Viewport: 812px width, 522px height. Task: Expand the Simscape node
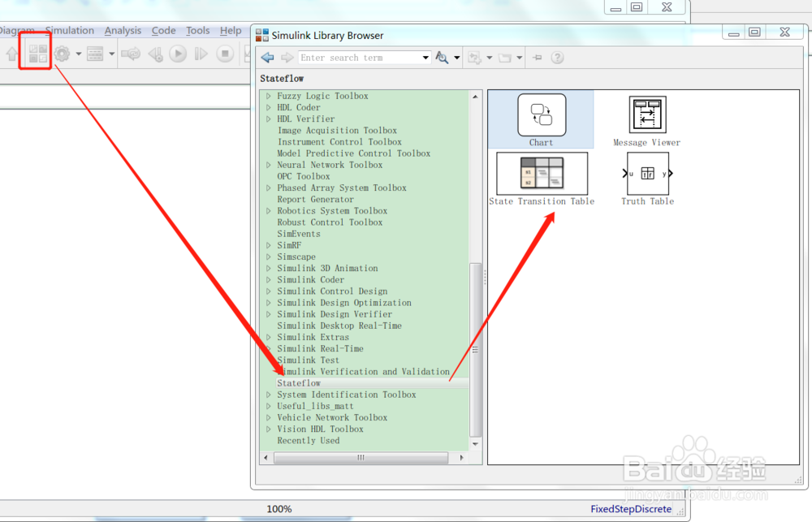coord(268,257)
